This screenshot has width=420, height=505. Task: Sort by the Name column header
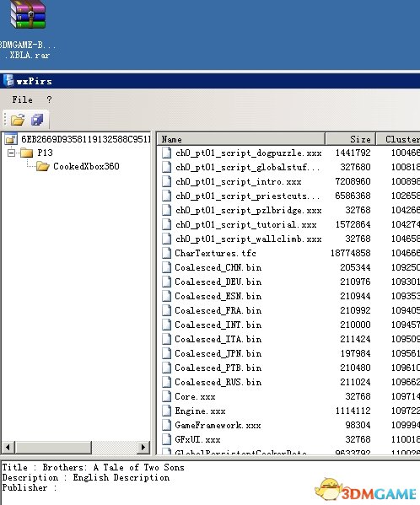coord(240,139)
